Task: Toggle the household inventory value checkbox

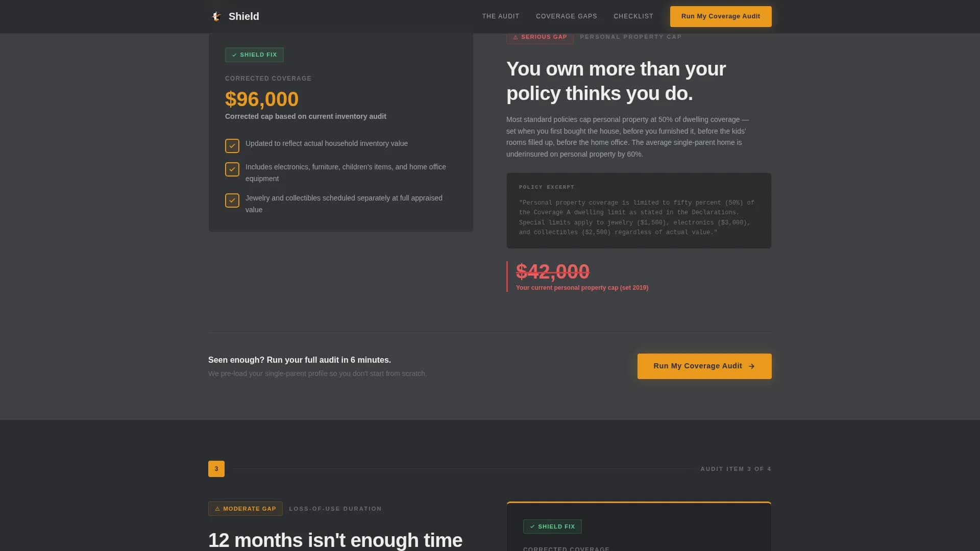Action: [x=232, y=146]
